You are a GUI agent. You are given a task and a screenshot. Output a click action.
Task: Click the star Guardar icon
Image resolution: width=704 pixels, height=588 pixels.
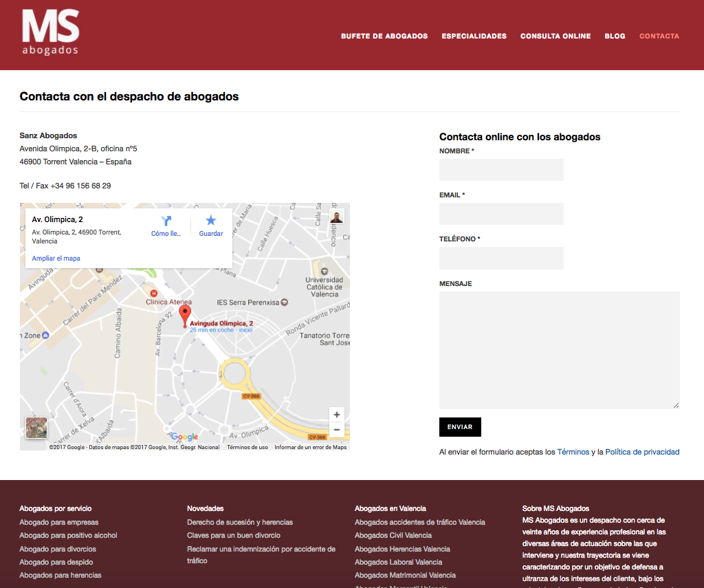(210, 221)
